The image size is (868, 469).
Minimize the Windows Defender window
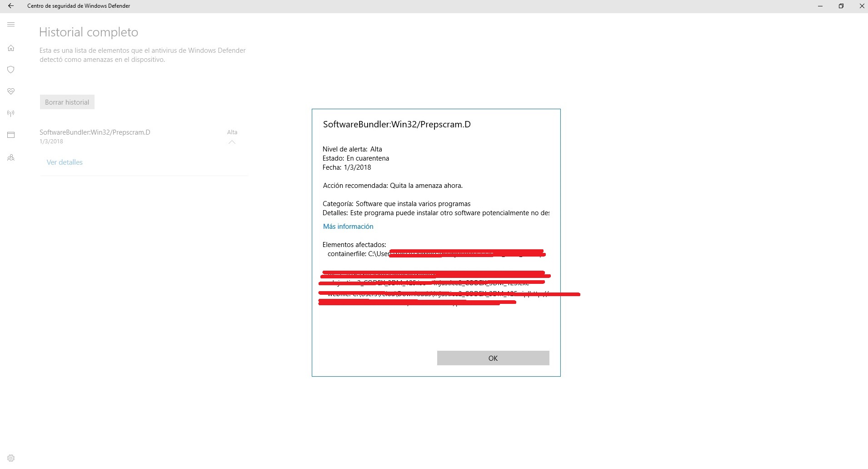pyautogui.click(x=820, y=6)
